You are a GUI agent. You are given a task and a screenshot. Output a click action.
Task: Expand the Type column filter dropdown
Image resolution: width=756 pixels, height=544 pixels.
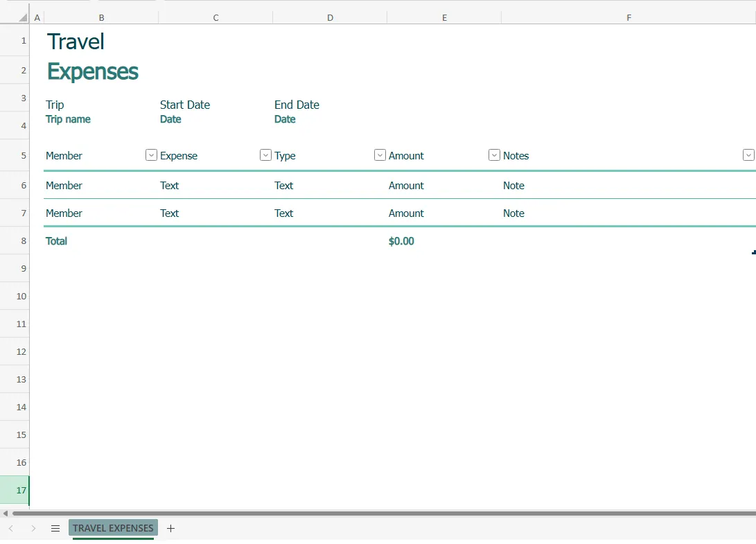coord(380,155)
